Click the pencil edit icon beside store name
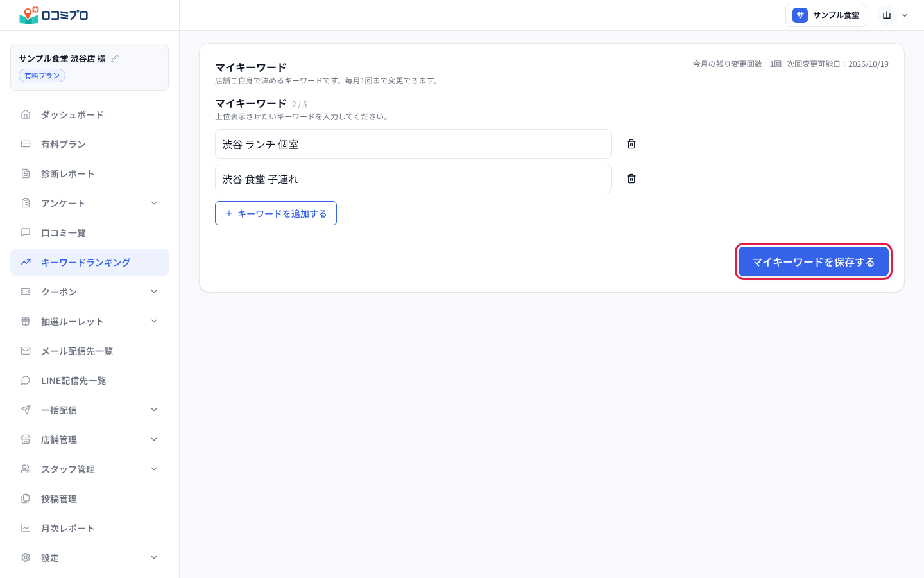 [115, 58]
